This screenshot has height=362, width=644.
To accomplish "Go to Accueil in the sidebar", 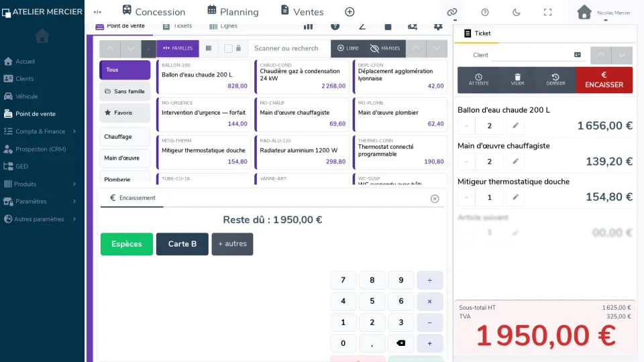I will point(25,61).
